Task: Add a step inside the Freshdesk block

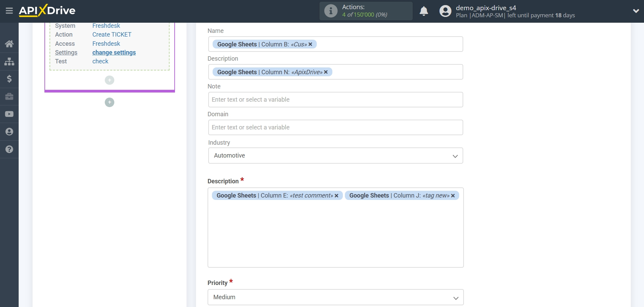Action: 109,80
